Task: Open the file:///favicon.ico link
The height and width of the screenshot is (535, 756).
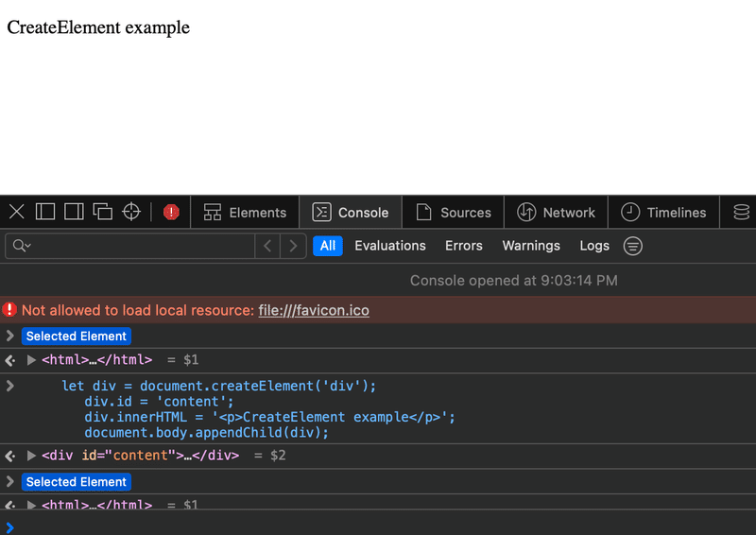Action: [x=314, y=310]
